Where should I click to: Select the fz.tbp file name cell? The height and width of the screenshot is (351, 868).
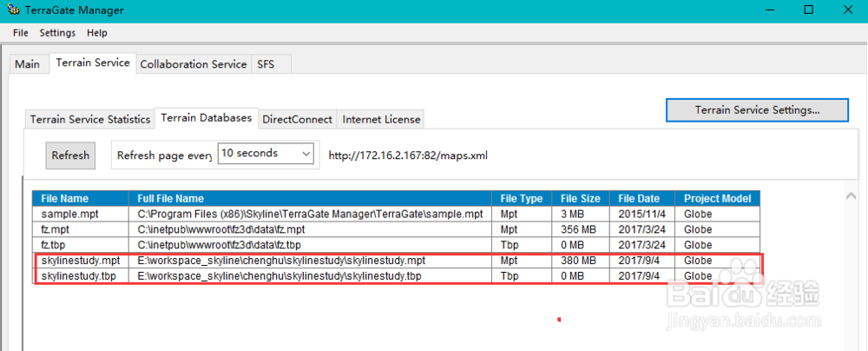[80, 244]
